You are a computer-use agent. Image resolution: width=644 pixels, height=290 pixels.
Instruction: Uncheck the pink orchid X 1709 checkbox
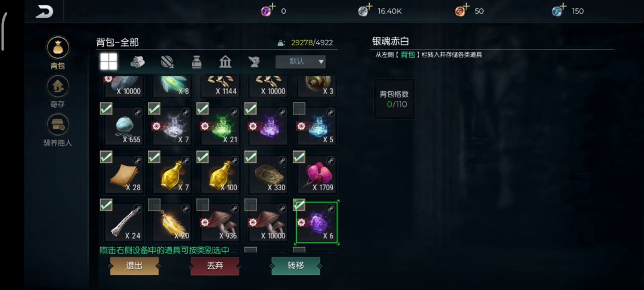(299, 156)
